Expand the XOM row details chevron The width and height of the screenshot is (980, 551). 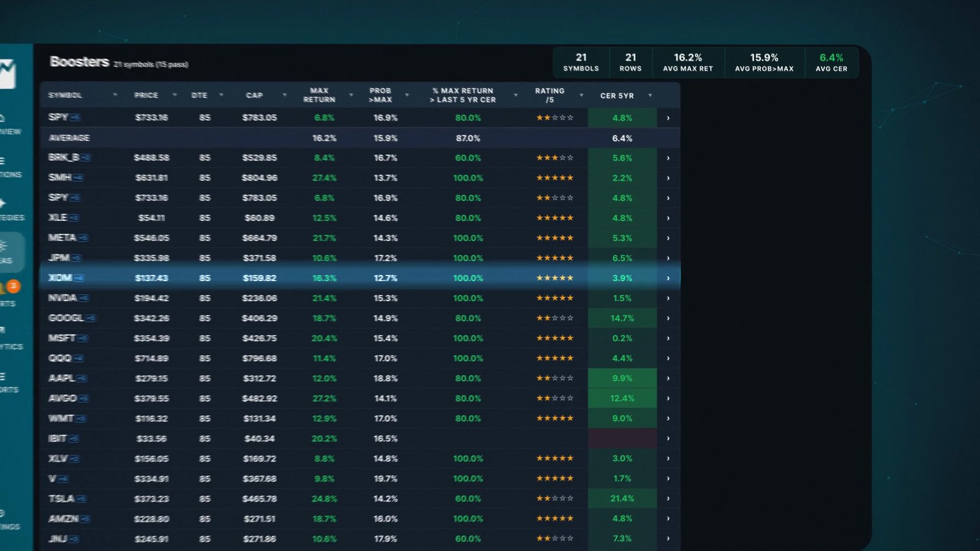tap(668, 278)
